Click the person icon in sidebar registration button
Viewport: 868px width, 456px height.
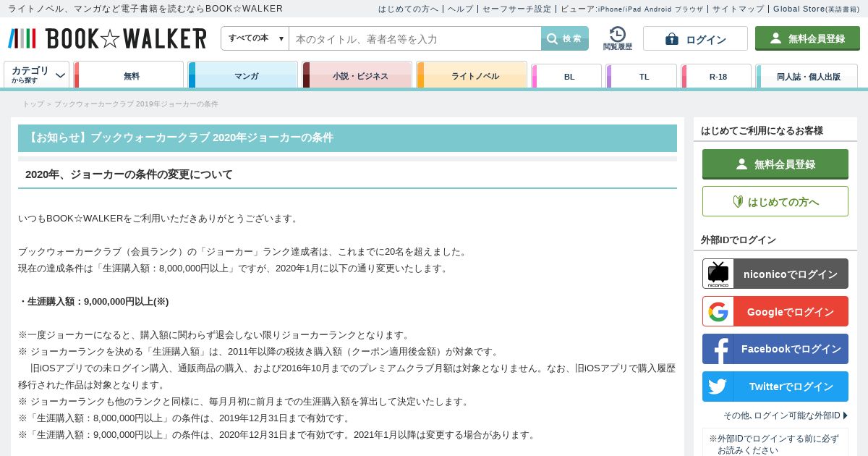point(741,164)
